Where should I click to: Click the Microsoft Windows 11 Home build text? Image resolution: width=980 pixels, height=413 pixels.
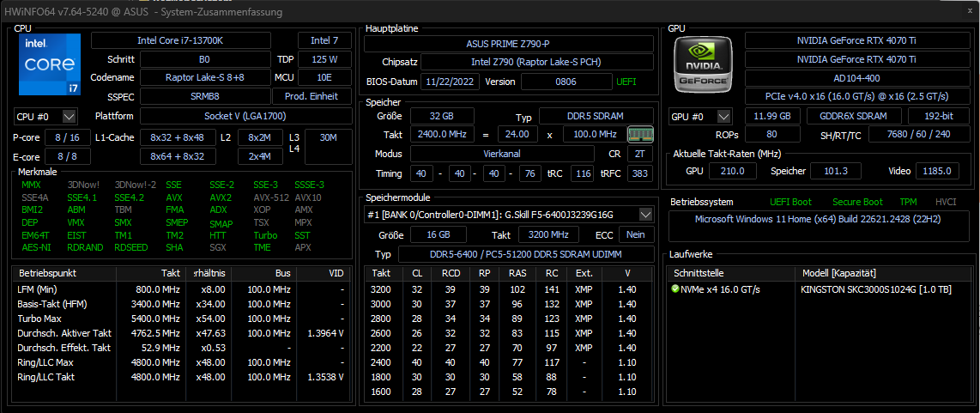click(x=818, y=220)
